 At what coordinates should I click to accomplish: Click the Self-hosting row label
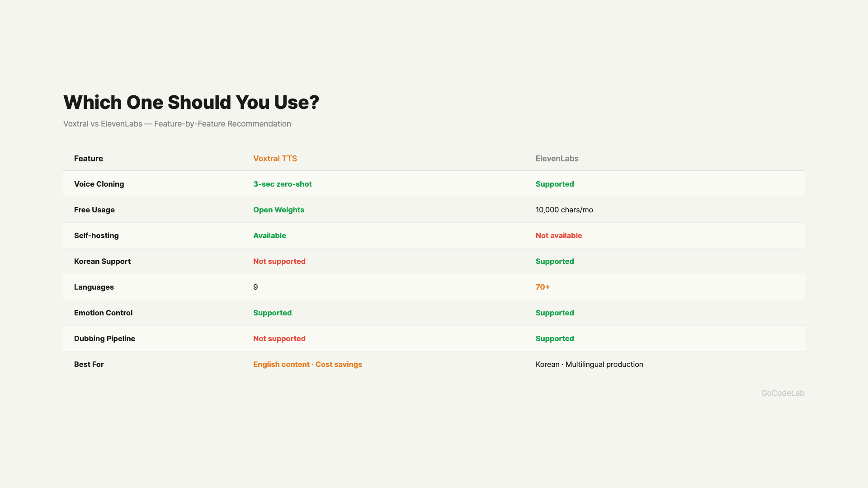pos(96,235)
